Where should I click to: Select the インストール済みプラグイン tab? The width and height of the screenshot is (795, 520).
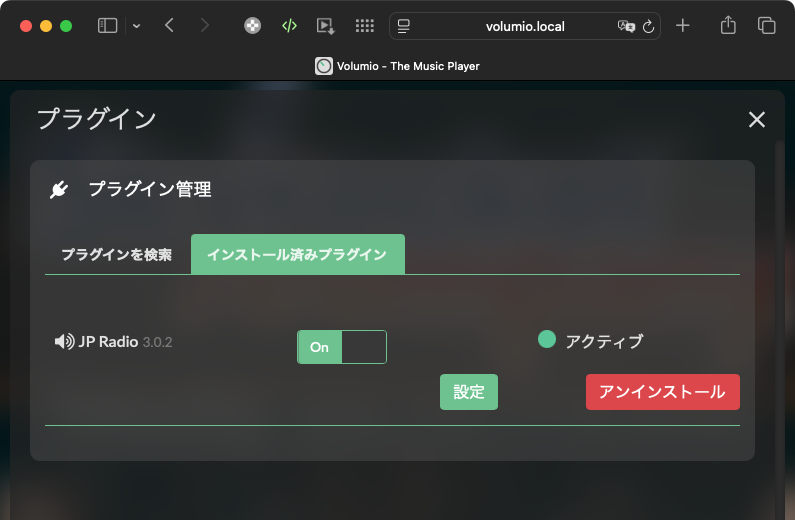point(298,254)
